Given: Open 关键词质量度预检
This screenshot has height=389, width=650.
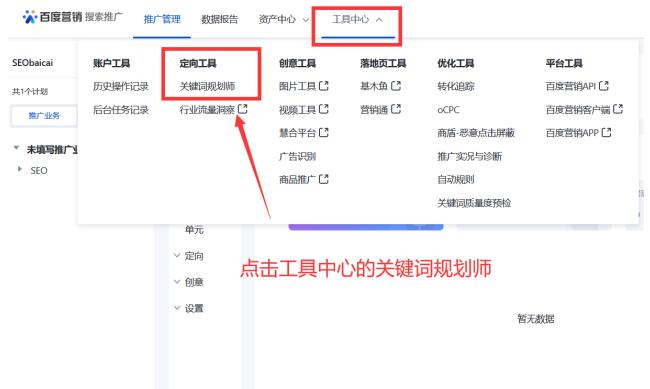Looking at the screenshot, I should click(x=474, y=203).
